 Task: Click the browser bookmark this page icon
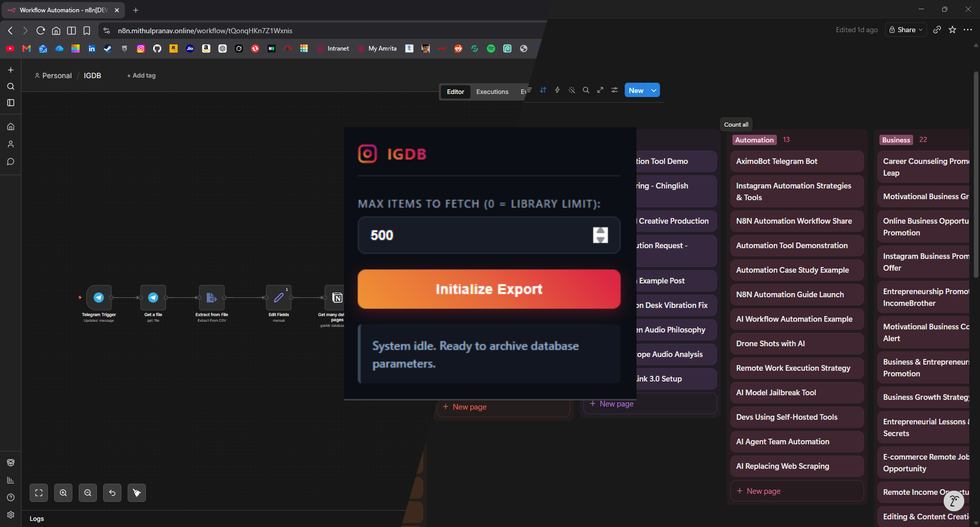[x=87, y=31]
